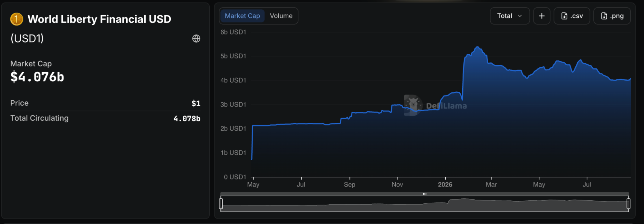Screen dimensions: 644x224
Task: Click the 2b USD1 y-axis label
Action: point(233,128)
